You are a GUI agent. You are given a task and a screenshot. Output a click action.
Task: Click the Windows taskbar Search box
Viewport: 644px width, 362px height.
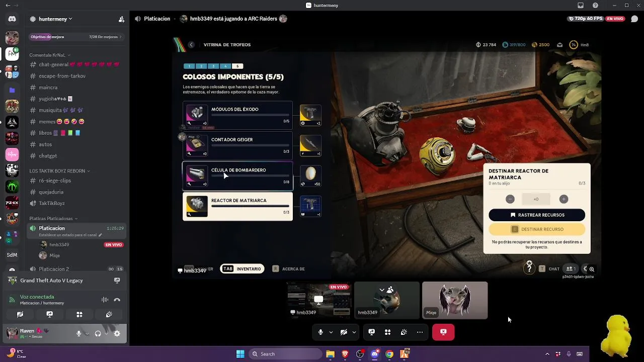tap(285, 354)
